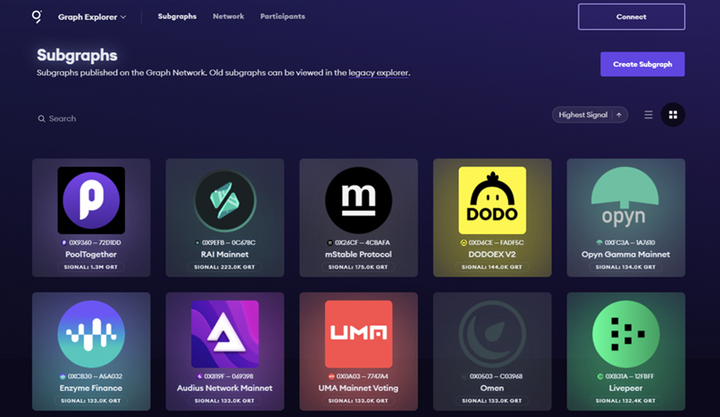Follow the legacy explorer link
The image size is (720, 417).
point(378,73)
